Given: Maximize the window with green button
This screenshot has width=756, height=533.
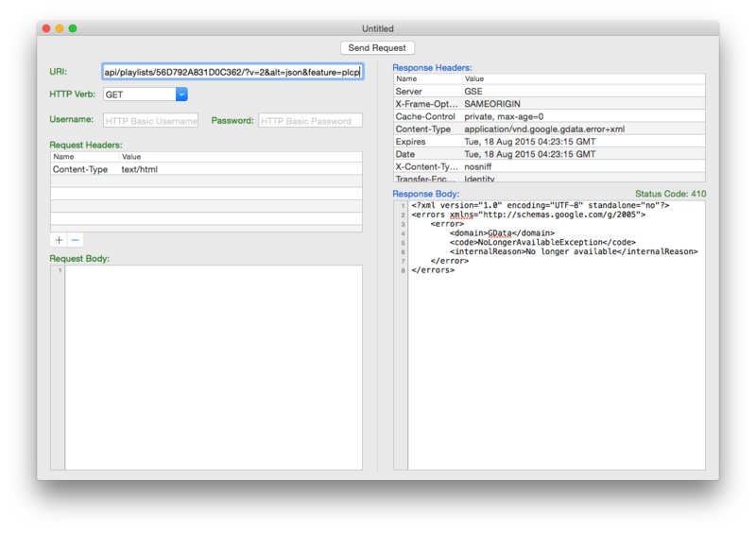Looking at the screenshot, I should coord(73,28).
